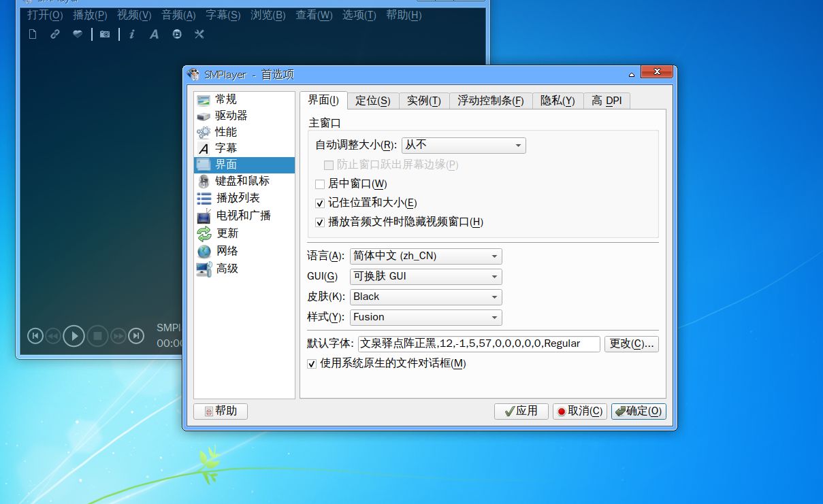Toggle 播放音频文件时隐藏视频窗口 checkbox

[x=320, y=222]
